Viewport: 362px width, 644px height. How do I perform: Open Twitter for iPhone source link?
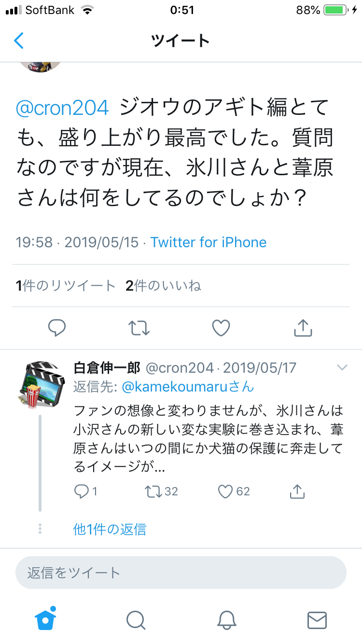click(209, 242)
